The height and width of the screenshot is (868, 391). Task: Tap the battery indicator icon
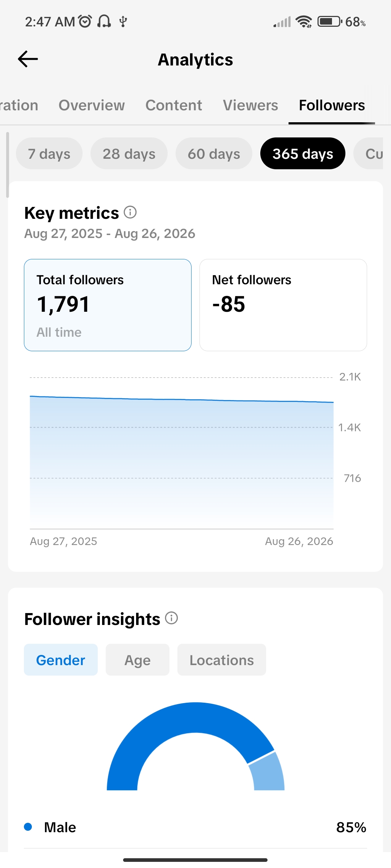330,22
